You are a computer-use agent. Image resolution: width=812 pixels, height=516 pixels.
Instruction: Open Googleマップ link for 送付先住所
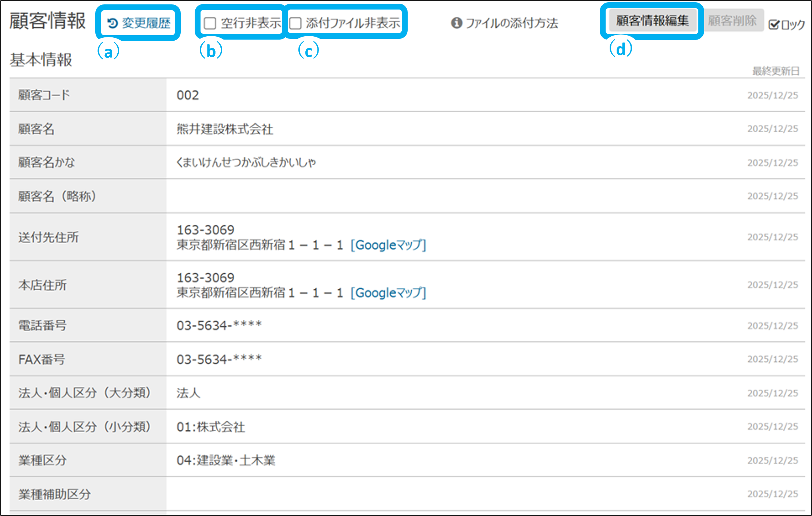point(388,245)
